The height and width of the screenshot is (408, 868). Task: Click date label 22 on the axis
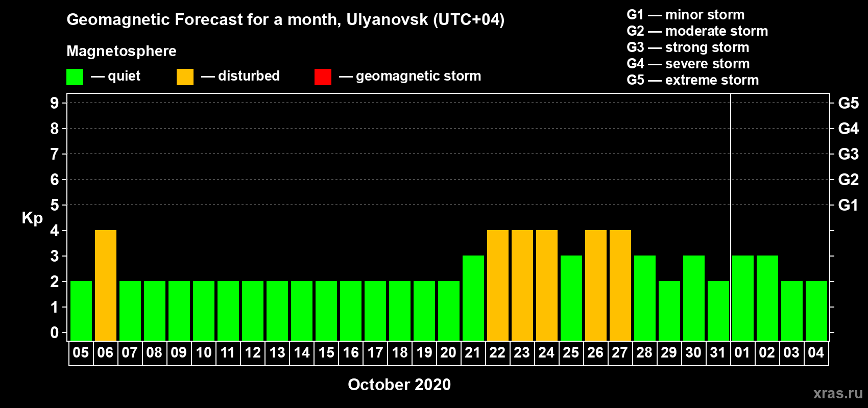point(497,352)
